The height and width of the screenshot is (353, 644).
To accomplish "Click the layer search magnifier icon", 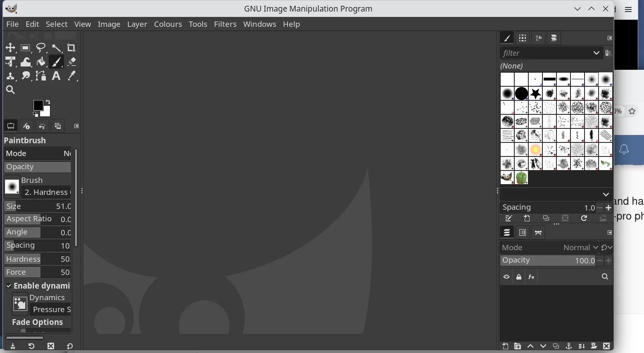I will pos(605,277).
